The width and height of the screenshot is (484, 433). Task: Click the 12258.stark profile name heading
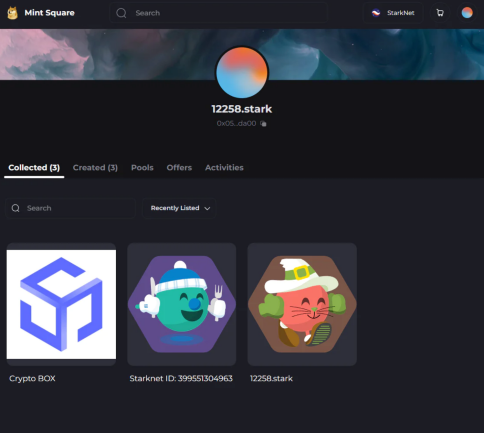242,109
